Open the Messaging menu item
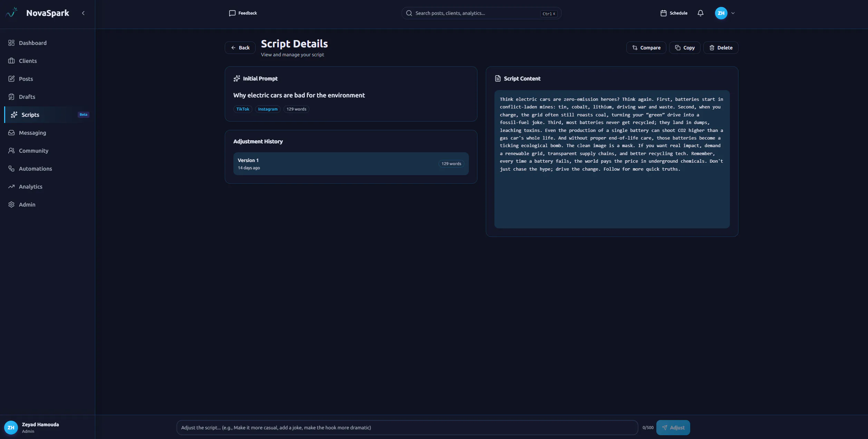Image resolution: width=868 pixels, height=439 pixels. point(47,133)
